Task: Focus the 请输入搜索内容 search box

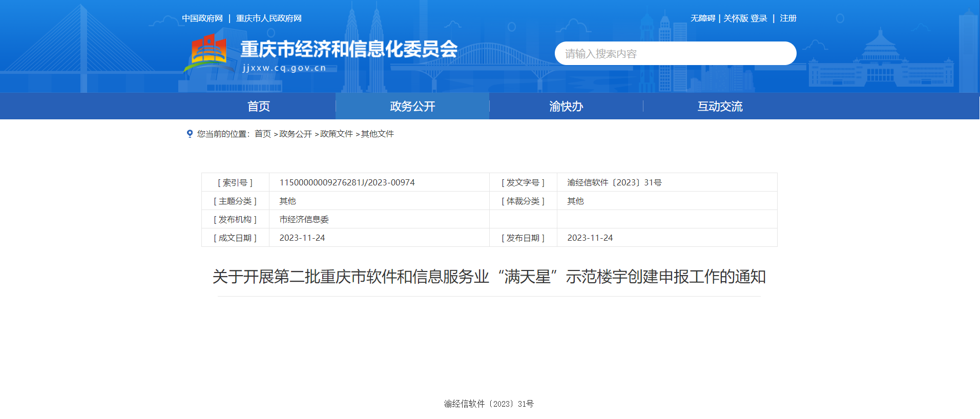Action: coord(675,53)
